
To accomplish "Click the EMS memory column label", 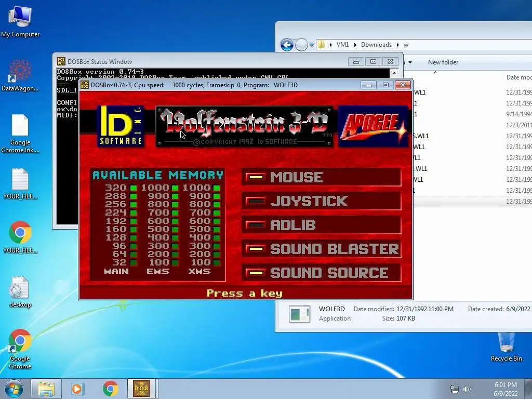I will coord(158,271).
